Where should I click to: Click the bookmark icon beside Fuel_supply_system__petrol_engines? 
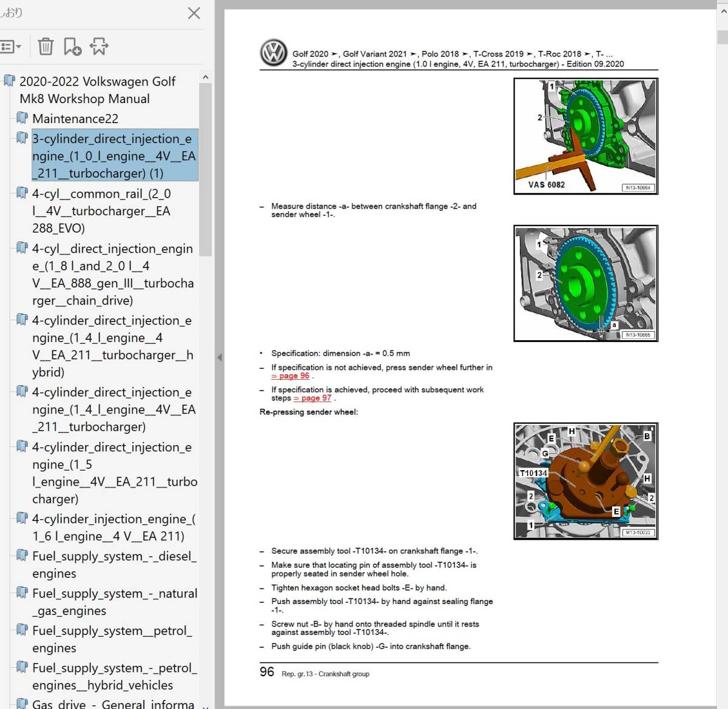click(22, 630)
